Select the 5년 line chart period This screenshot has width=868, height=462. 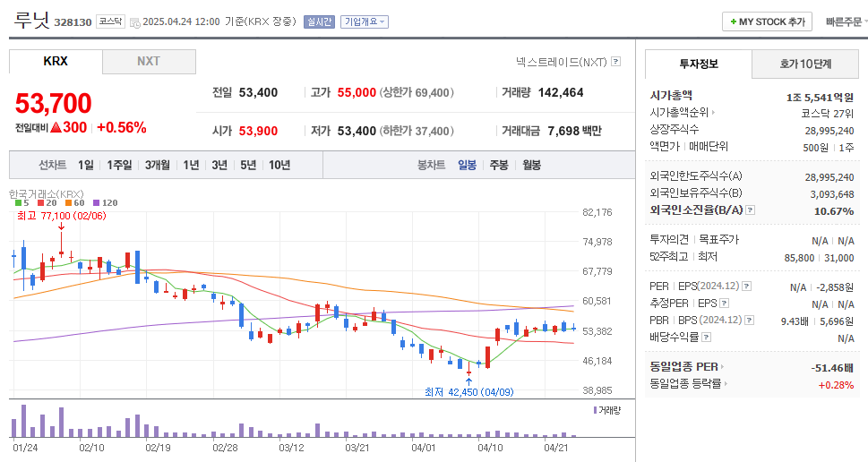(x=248, y=165)
